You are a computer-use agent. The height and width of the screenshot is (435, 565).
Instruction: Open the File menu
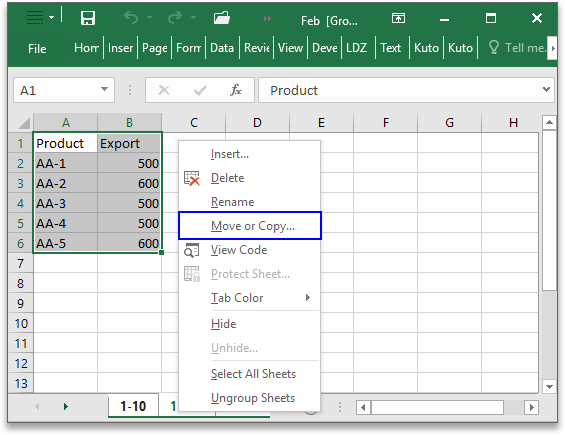coord(37,48)
